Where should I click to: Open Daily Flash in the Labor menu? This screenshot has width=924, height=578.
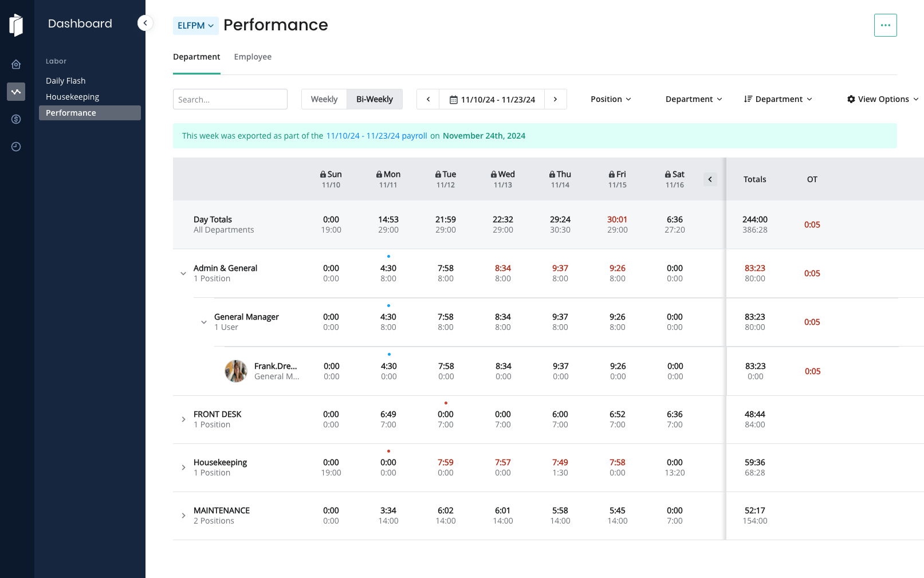coord(66,81)
